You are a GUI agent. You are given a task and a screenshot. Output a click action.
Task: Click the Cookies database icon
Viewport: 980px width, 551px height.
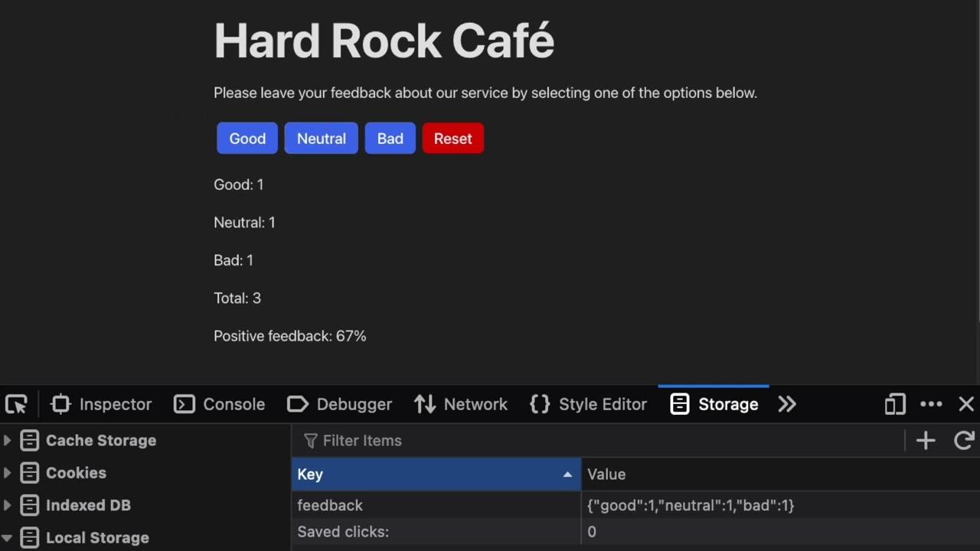[29, 473]
